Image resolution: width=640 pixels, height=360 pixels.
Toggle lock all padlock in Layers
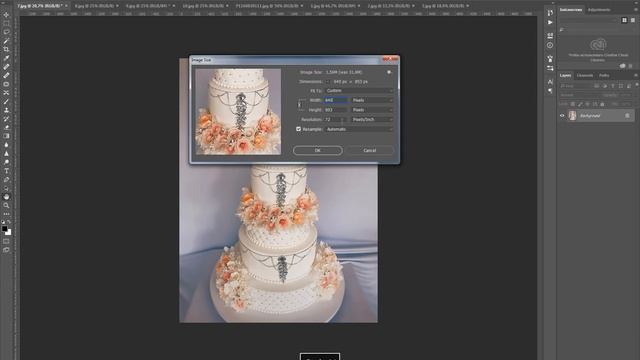point(602,104)
